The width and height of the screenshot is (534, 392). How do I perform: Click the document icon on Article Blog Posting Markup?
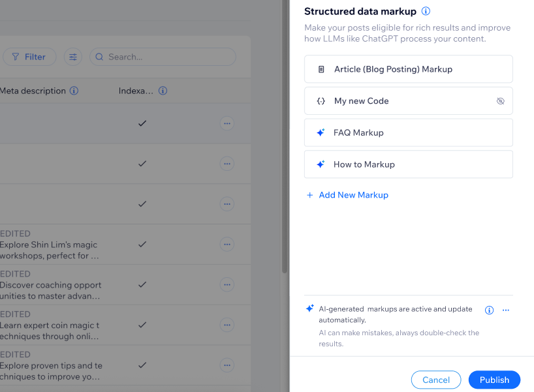(321, 68)
